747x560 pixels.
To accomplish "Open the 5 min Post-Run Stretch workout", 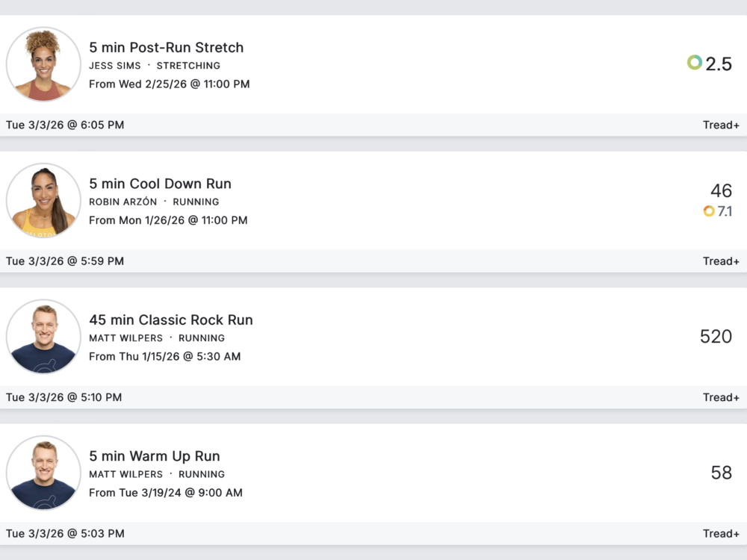I will pos(166,47).
